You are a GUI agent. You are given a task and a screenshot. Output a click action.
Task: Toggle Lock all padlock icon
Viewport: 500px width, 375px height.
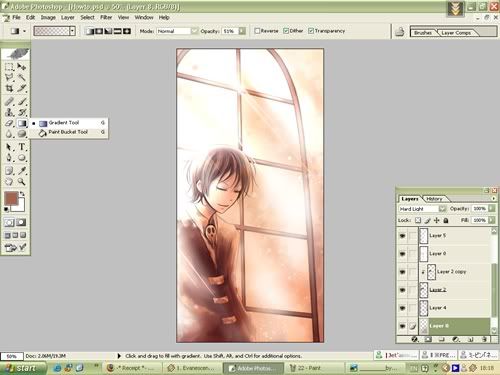[446, 220]
